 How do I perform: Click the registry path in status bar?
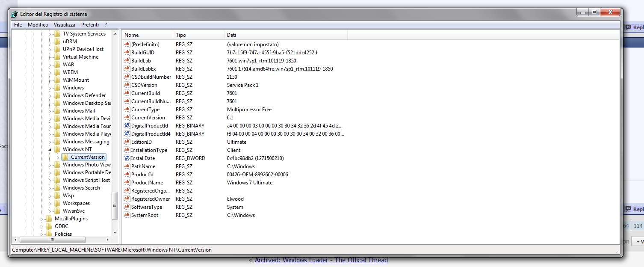coord(112,249)
